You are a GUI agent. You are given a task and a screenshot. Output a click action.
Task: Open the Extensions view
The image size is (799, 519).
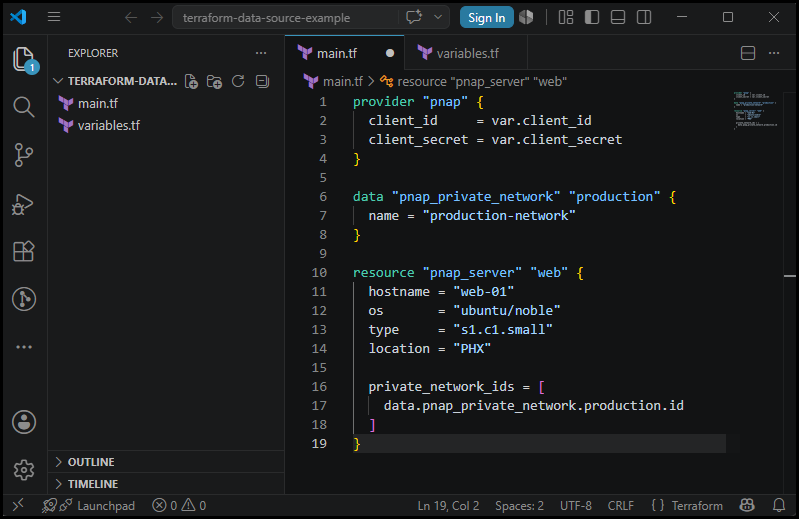23,251
